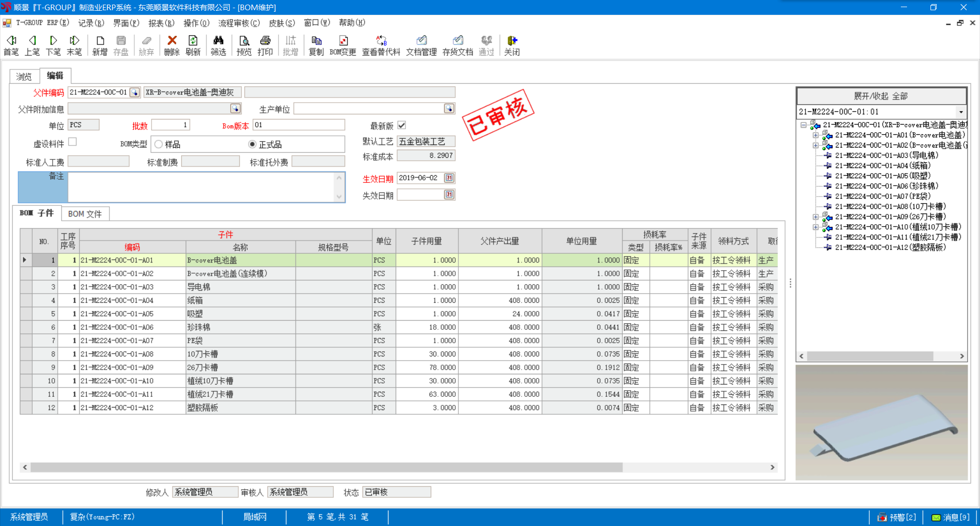Enable the 虚设料件 checkbox
Image resolution: width=980 pixels, height=526 pixels.
[72, 142]
